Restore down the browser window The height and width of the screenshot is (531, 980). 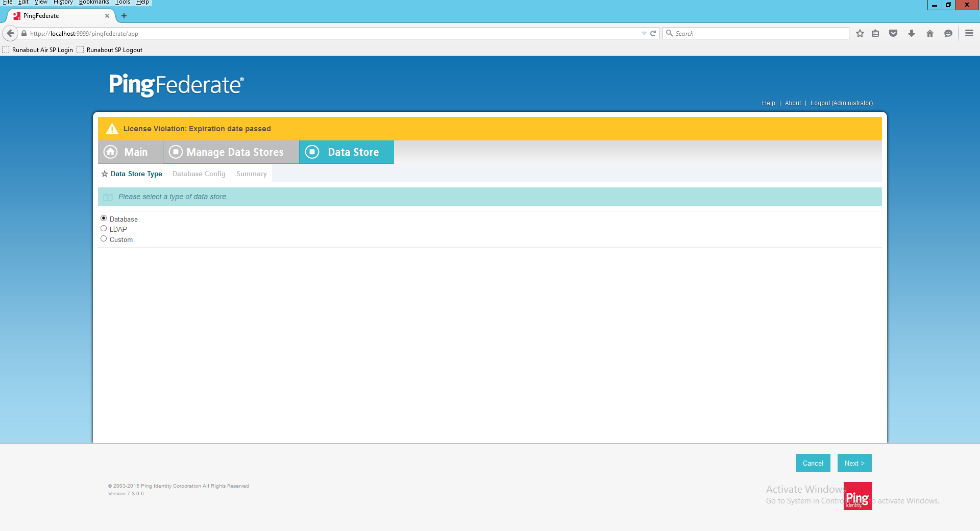[948, 5]
